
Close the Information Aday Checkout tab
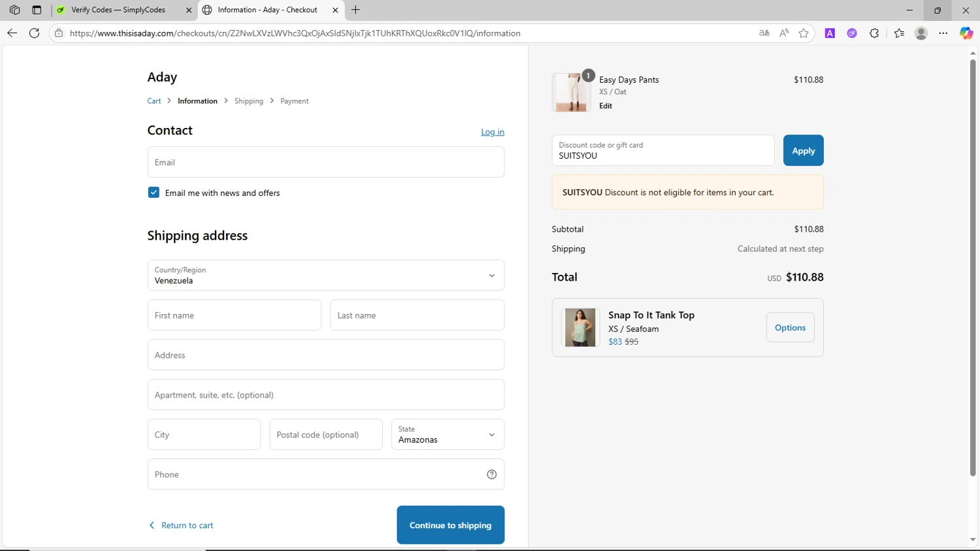click(335, 10)
